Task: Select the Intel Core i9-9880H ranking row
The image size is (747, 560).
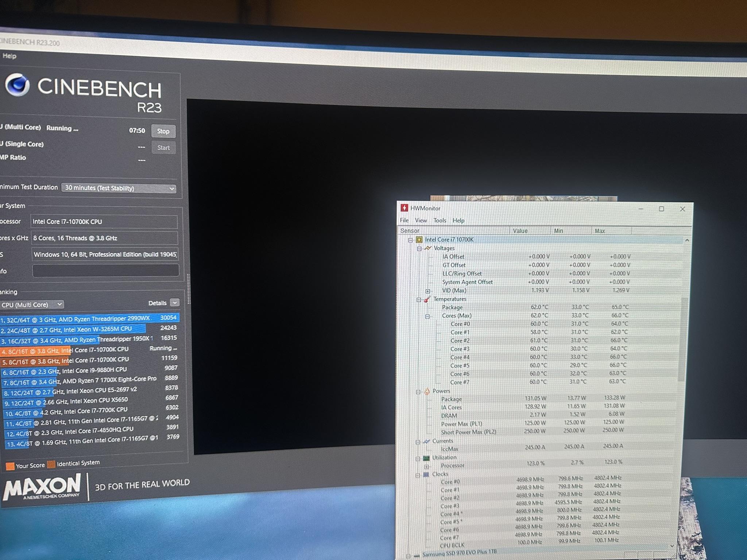Action: [90, 370]
